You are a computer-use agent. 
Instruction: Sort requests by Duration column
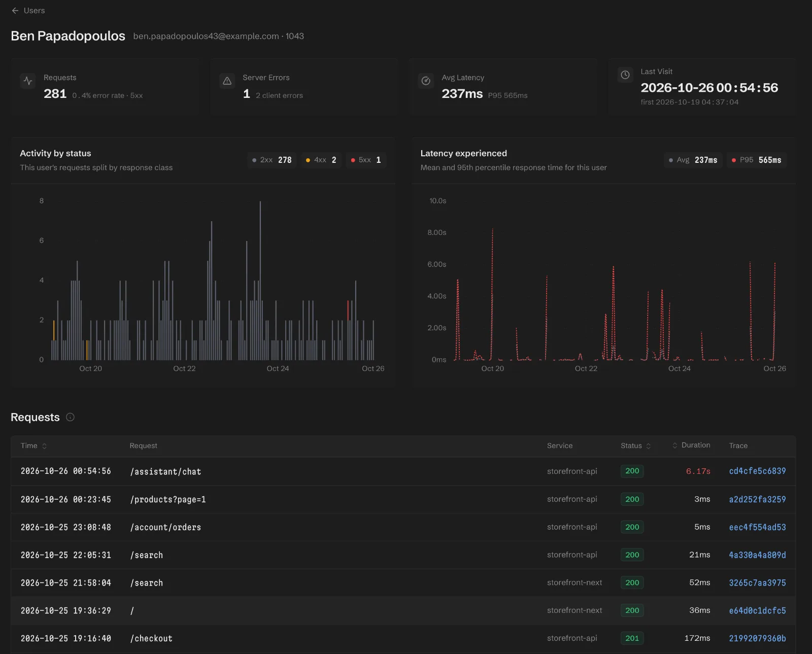[x=691, y=445]
